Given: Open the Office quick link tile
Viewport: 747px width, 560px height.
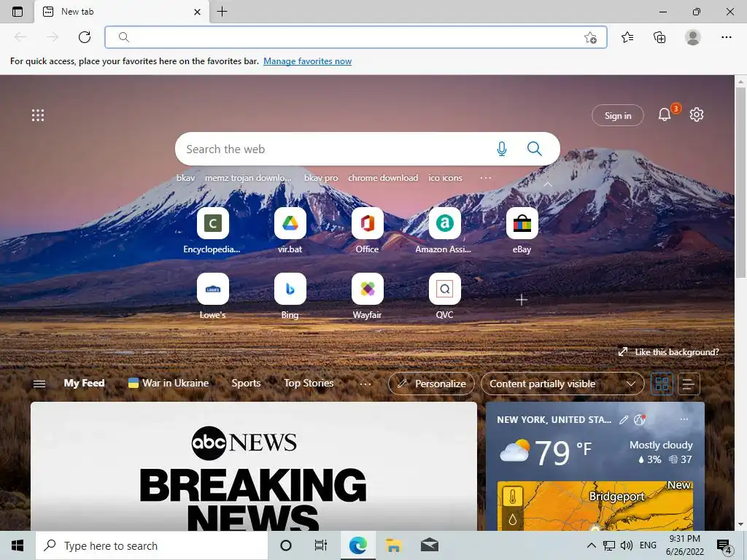Looking at the screenshot, I should point(368,223).
